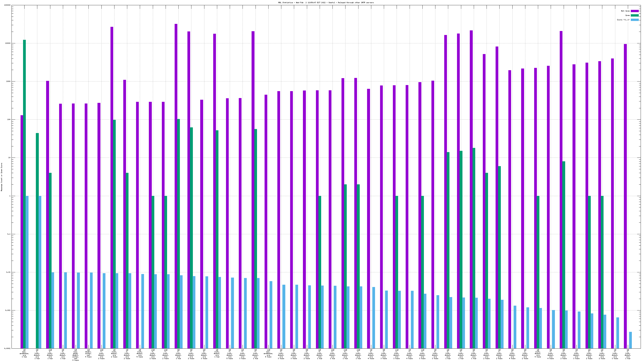Image resolution: width=644 pixels, height=362 pixels.
Task: Click the '2@ list.dnswl.org 5 hops' axis label
Action: coord(140,353)
